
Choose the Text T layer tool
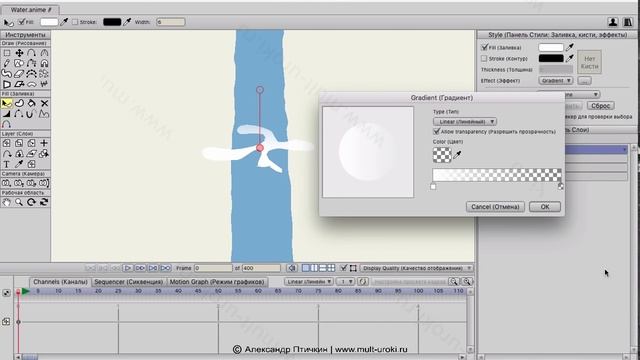point(7,164)
